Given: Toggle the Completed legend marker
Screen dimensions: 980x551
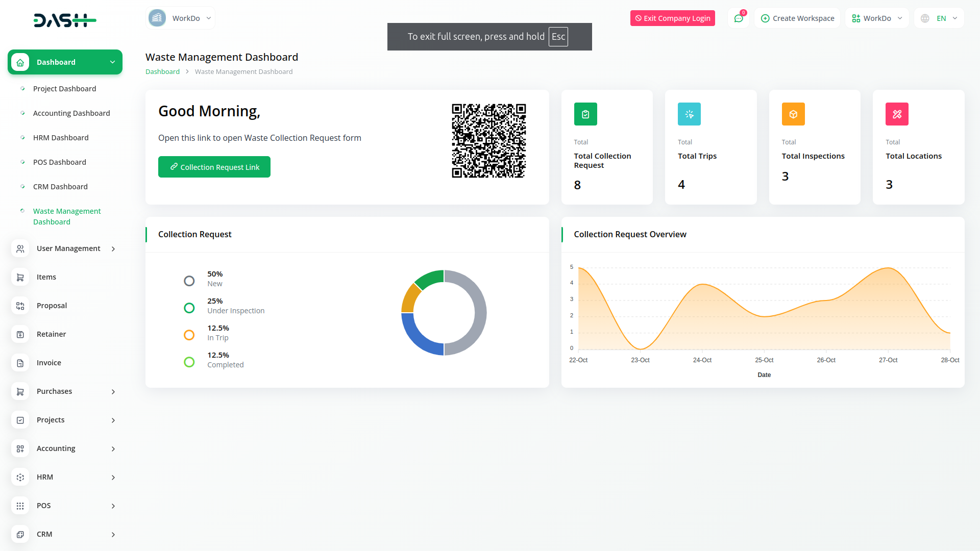Looking at the screenshot, I should 189,362.
